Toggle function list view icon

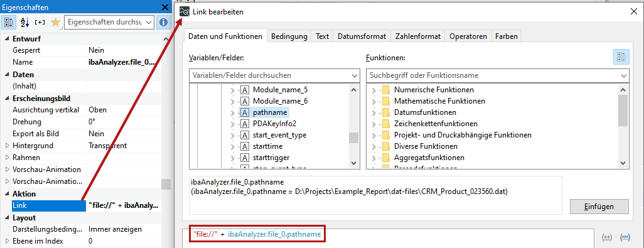point(621,57)
